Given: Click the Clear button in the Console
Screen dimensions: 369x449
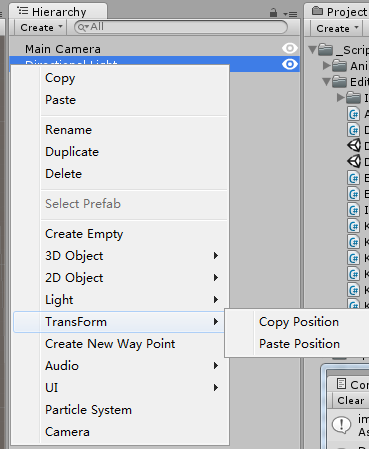Looking at the screenshot, I should 350,400.
